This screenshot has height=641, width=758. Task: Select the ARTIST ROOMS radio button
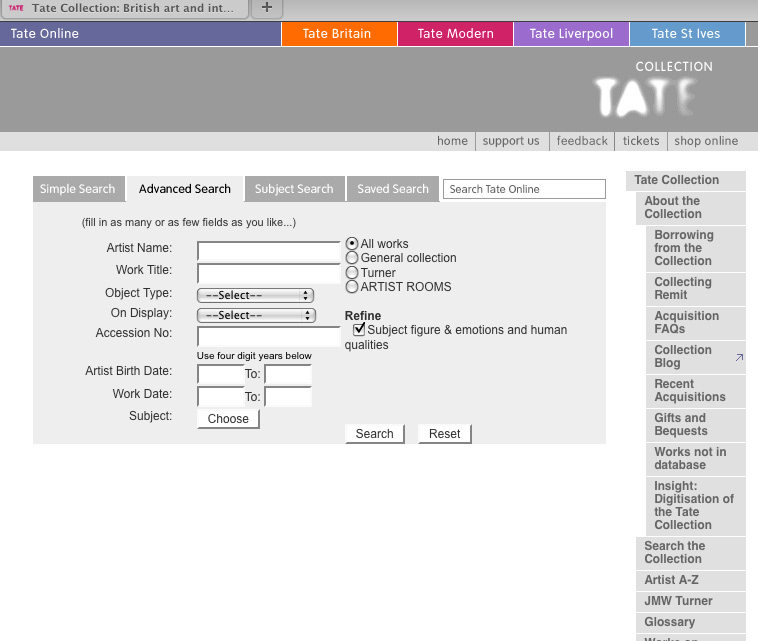pyautogui.click(x=352, y=287)
